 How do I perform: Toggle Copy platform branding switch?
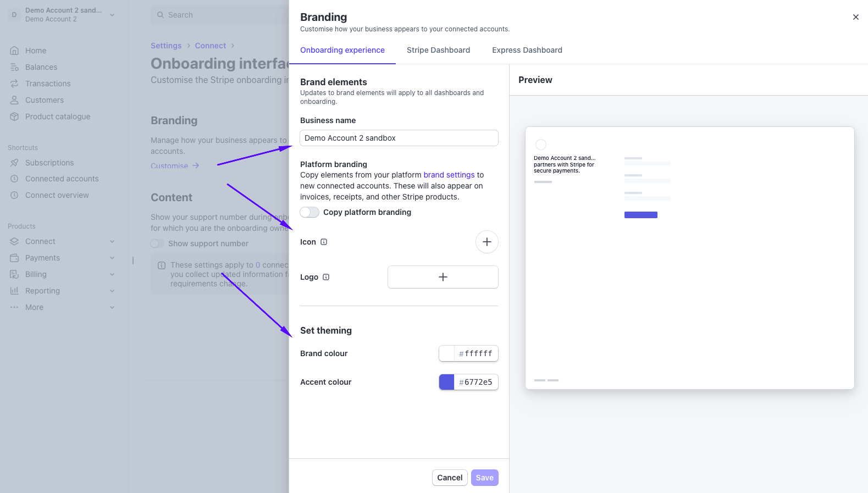pyautogui.click(x=309, y=212)
